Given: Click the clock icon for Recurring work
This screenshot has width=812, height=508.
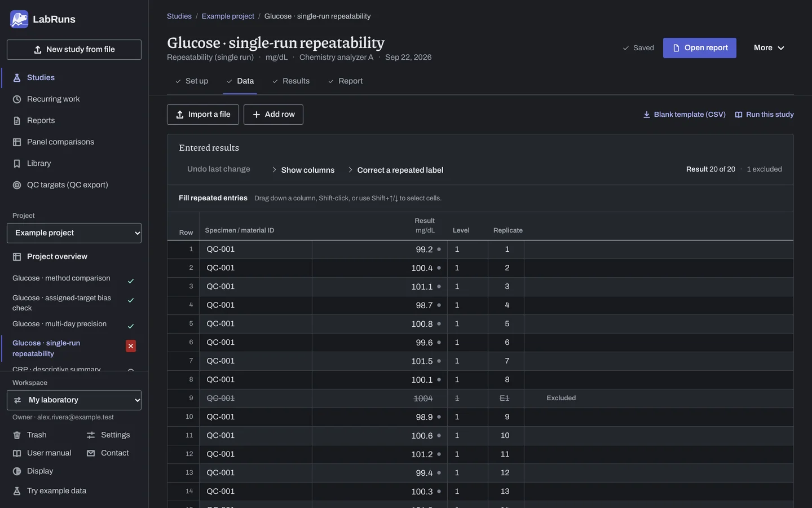Looking at the screenshot, I should point(17,99).
